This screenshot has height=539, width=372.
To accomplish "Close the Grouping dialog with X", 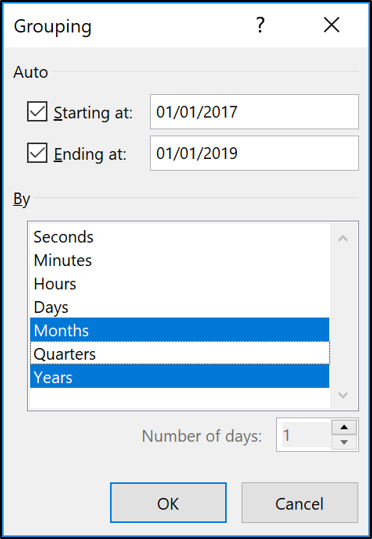I will 331,25.
